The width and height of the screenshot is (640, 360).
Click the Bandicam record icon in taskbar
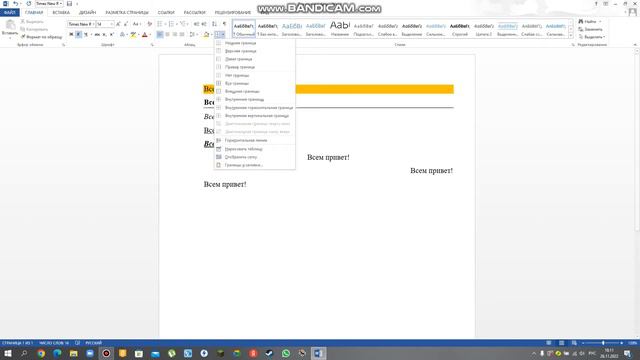(106, 353)
